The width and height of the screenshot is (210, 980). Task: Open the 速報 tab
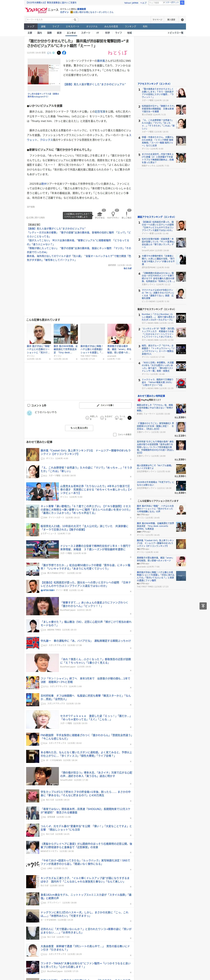point(43,27)
